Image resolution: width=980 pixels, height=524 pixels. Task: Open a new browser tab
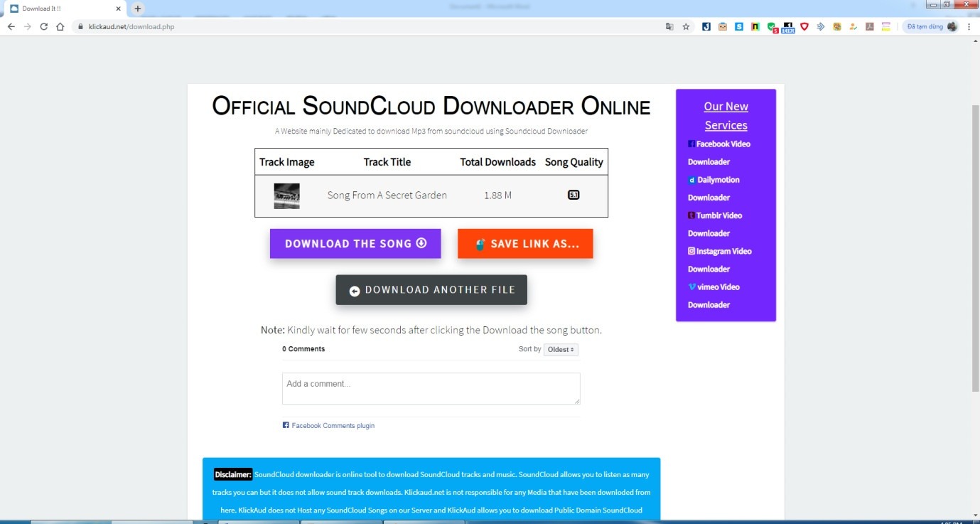pyautogui.click(x=138, y=9)
